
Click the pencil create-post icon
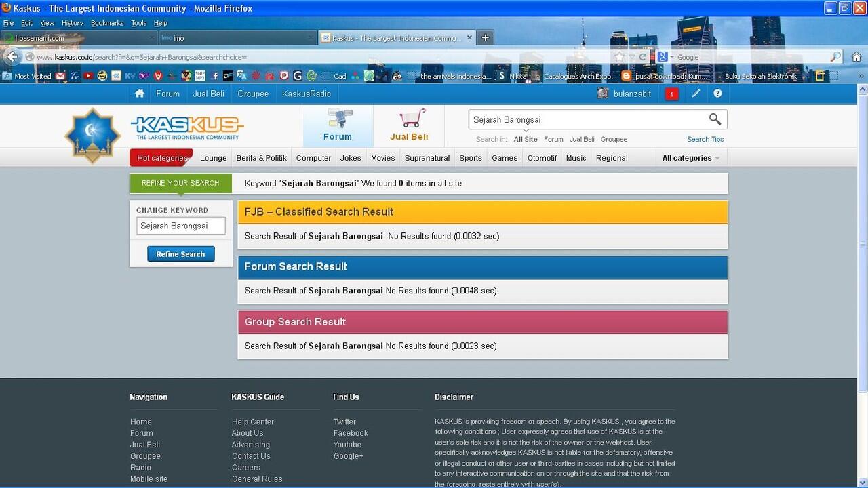[696, 94]
